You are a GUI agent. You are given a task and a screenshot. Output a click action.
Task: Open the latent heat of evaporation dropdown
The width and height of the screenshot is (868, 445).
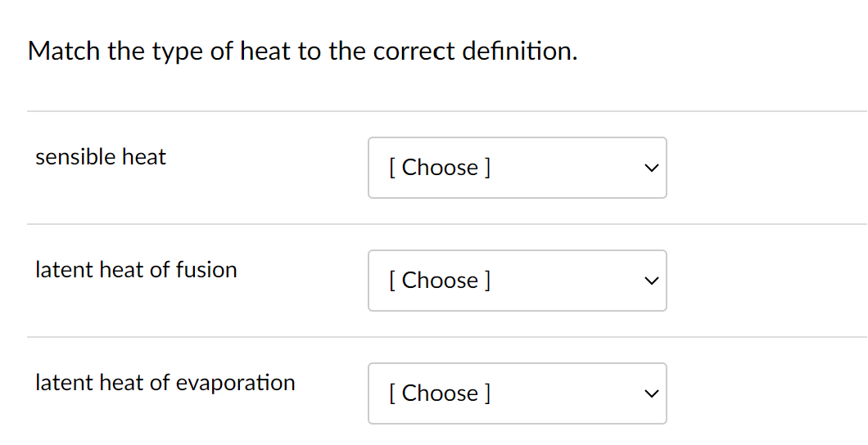(517, 393)
